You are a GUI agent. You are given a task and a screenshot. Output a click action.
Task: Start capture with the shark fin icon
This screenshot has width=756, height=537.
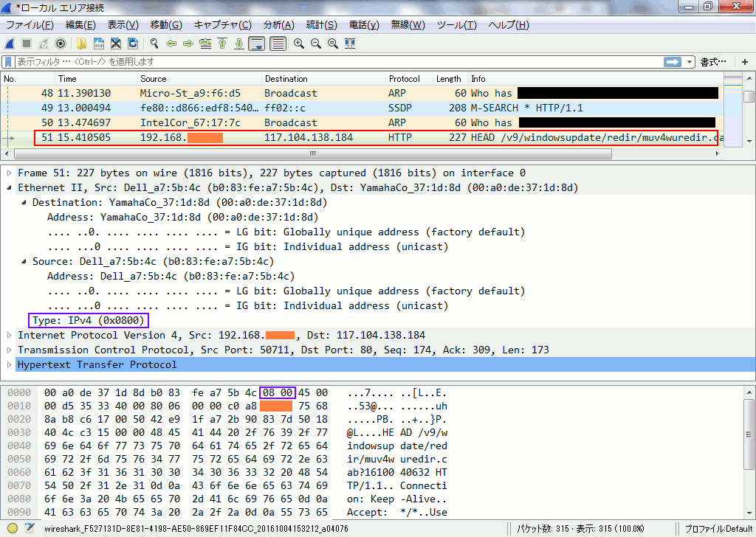pos(10,44)
